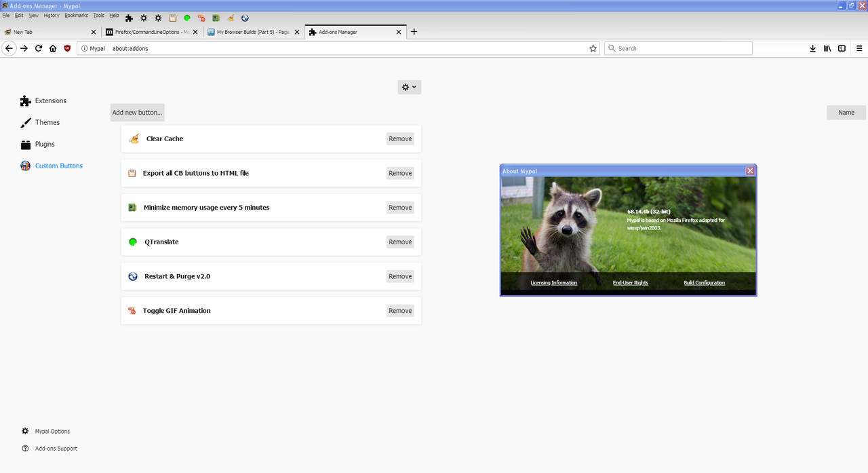Open the Bookmarks menu

tap(77, 15)
